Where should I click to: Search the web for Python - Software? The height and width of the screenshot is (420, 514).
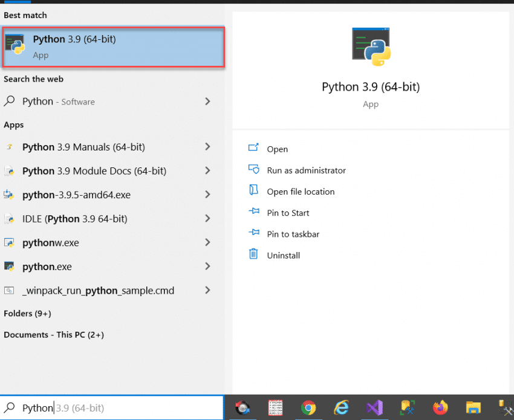click(x=58, y=102)
